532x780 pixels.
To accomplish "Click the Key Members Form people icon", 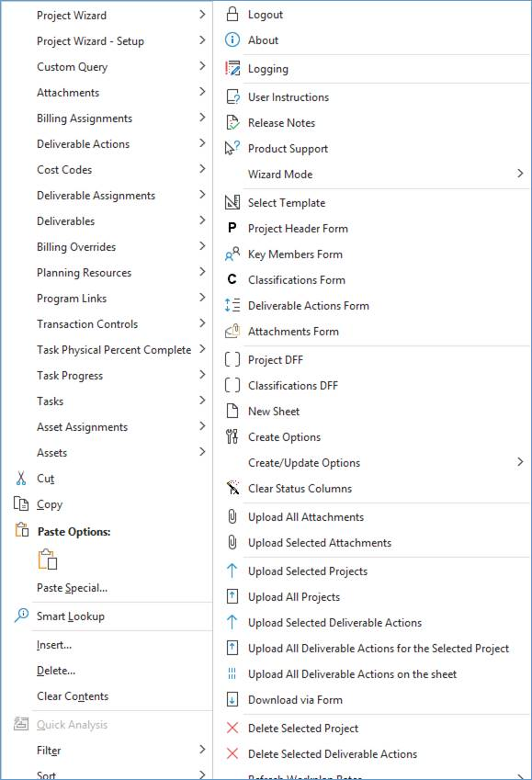I will [232, 254].
